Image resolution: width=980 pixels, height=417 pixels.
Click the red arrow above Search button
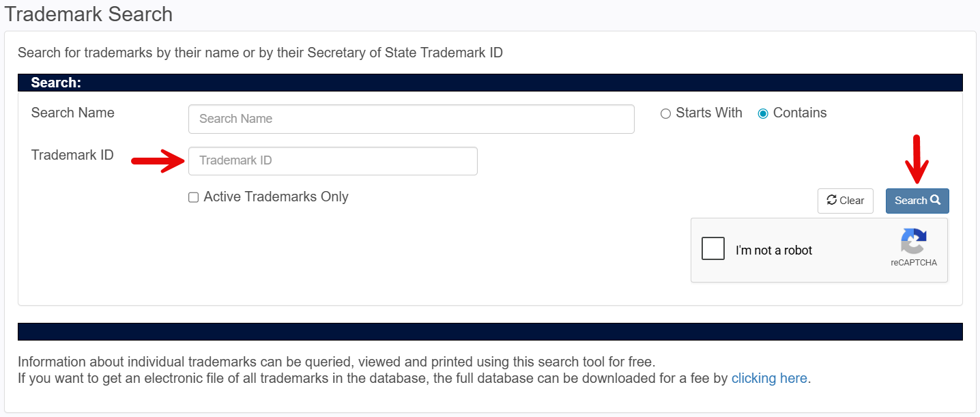pos(917,159)
